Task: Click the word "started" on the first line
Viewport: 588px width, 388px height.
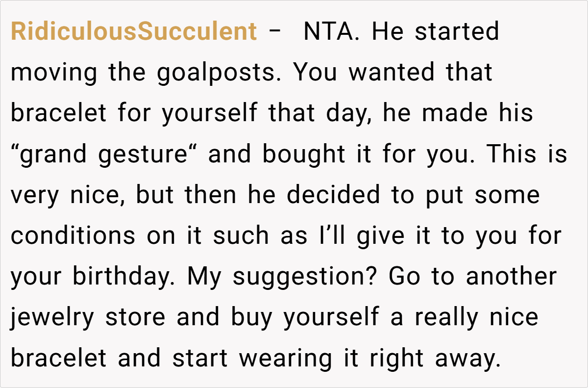Action: pyautogui.click(x=457, y=32)
